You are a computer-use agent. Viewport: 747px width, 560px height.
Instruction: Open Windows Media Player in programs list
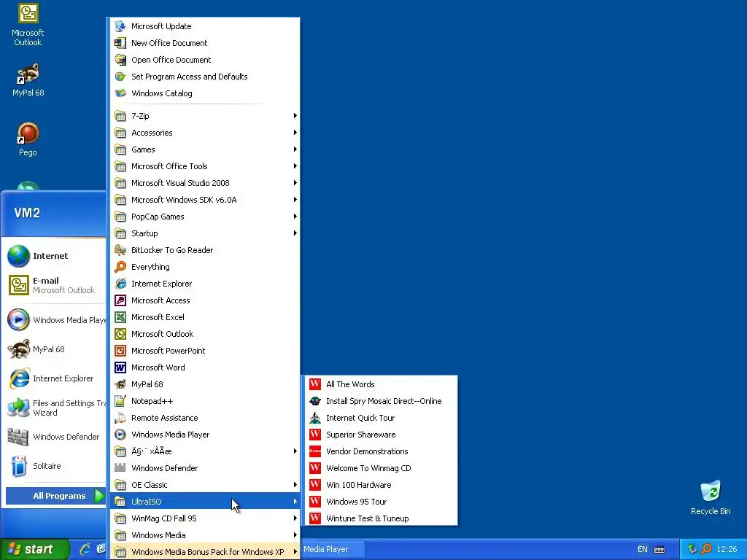[x=205, y=435]
